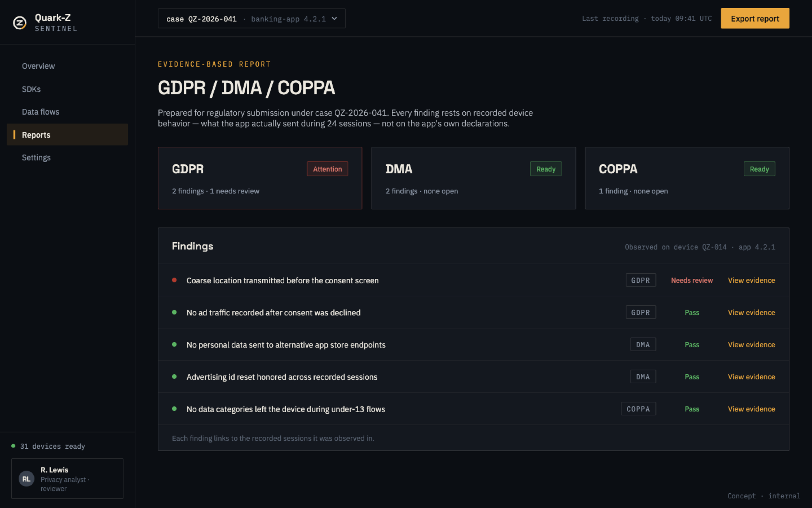Click Pass status on alternative app store row
Screen dimensions: 812x508
[692, 345]
